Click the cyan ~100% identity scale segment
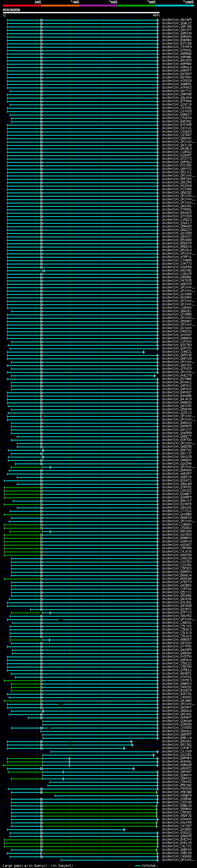The image size is (197, 868). tap(175, 6)
